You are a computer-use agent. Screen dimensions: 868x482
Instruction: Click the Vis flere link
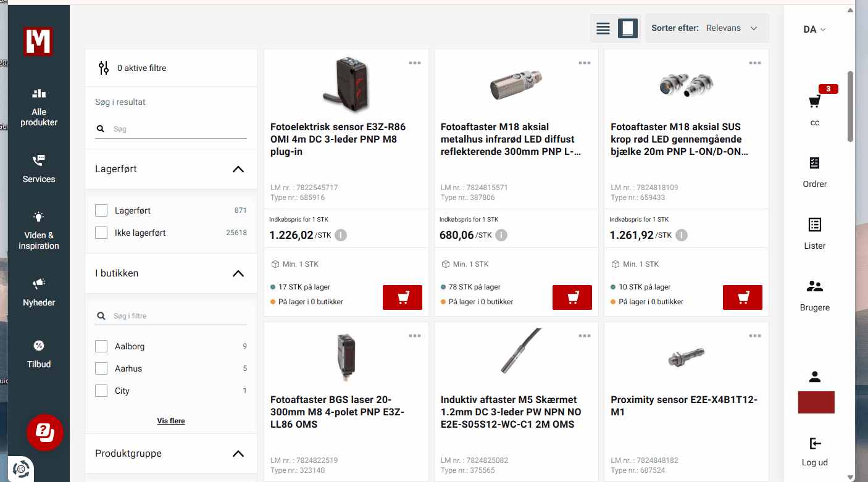(171, 421)
